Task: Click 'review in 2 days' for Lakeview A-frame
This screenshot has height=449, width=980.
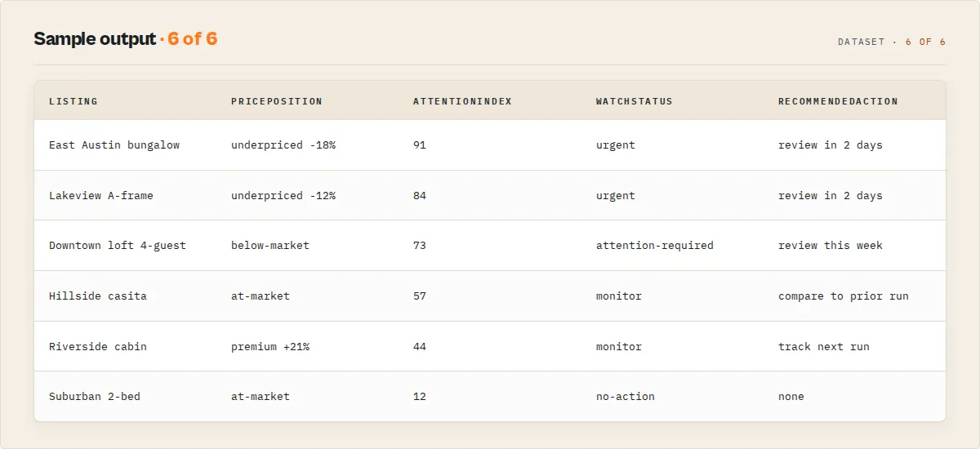Action: tap(831, 196)
